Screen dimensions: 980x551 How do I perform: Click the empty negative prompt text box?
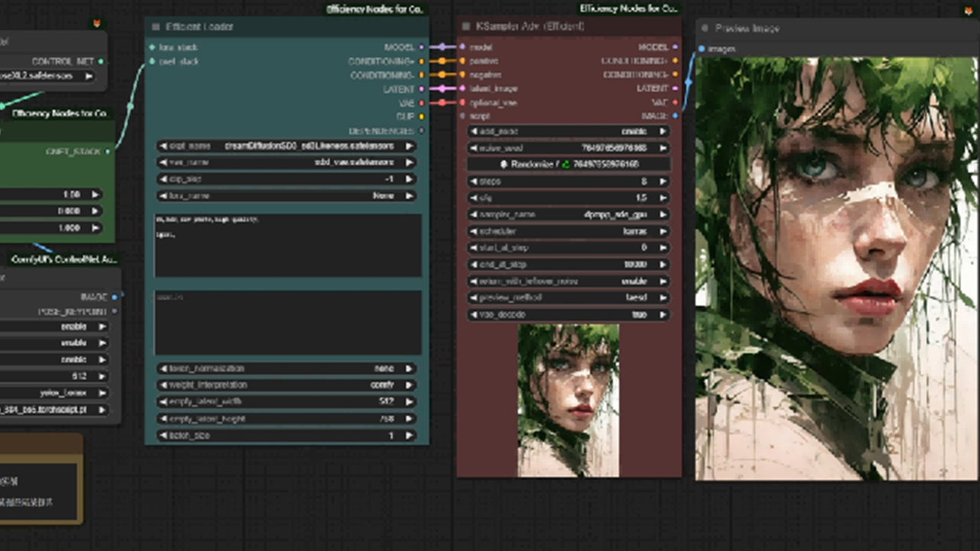click(288, 322)
